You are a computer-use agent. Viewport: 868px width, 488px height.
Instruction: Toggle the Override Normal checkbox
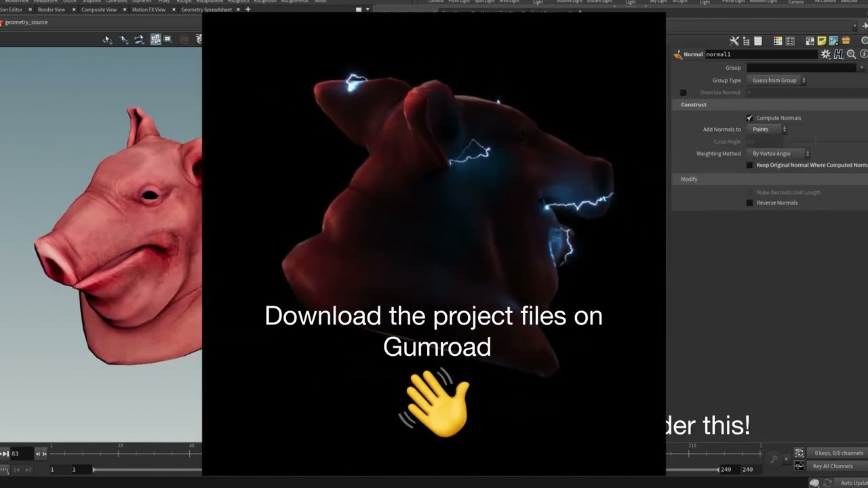(x=683, y=93)
